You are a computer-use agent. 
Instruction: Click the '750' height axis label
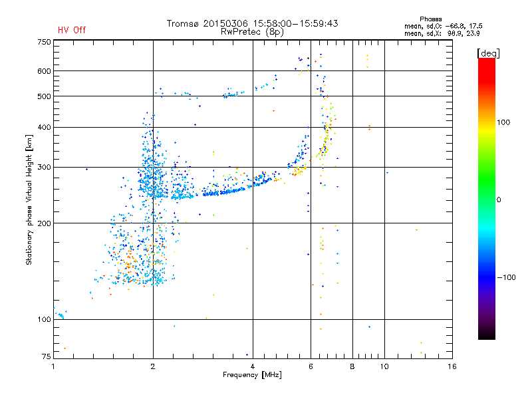click(x=44, y=42)
